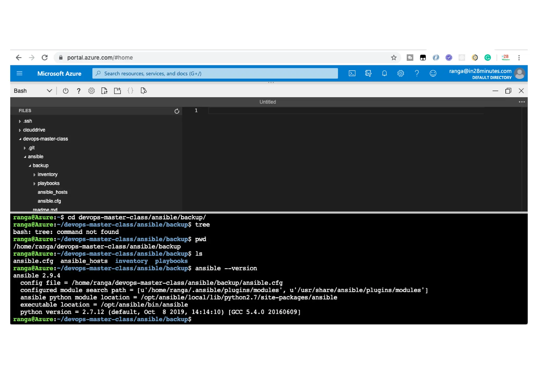Open Azure notifications bell
538x392 pixels.
pyautogui.click(x=384, y=74)
